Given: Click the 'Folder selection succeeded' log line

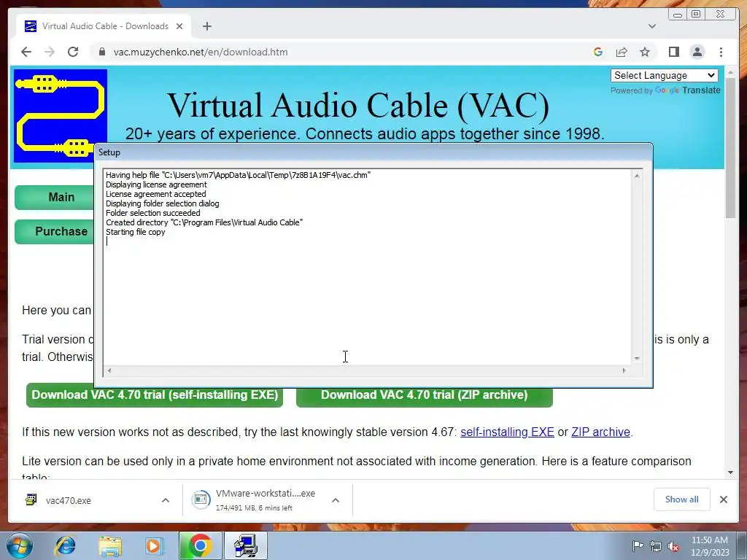Looking at the screenshot, I should 153,213.
